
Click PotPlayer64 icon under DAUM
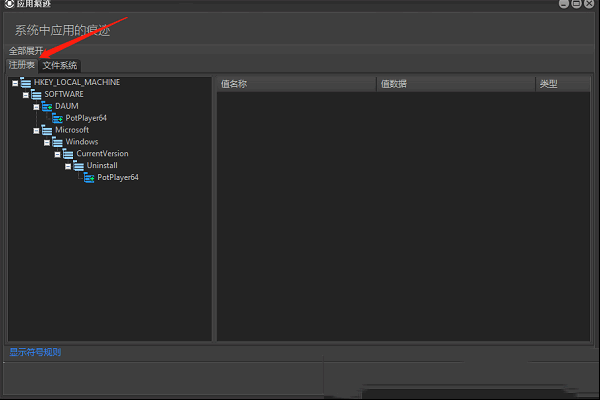(57, 118)
